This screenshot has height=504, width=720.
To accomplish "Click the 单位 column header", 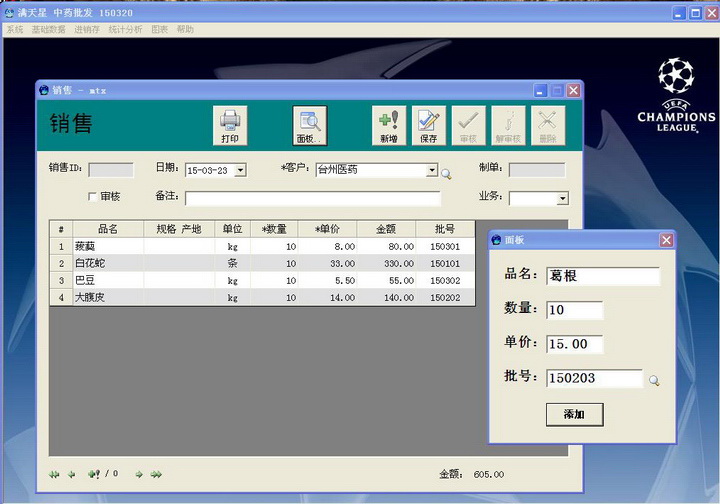I will 233,229.
